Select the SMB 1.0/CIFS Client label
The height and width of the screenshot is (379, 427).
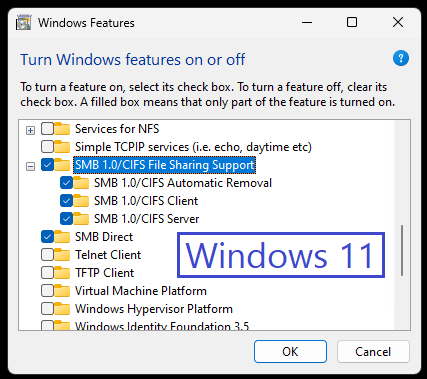(146, 201)
